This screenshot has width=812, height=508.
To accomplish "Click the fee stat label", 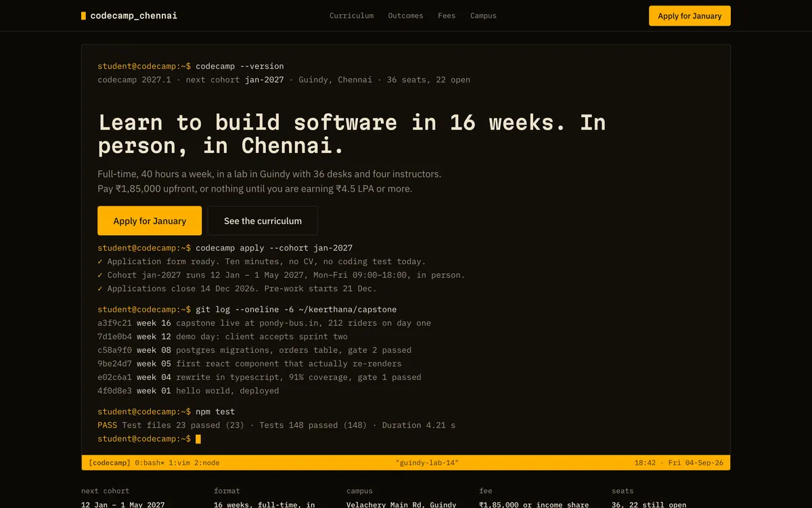I will (486, 491).
